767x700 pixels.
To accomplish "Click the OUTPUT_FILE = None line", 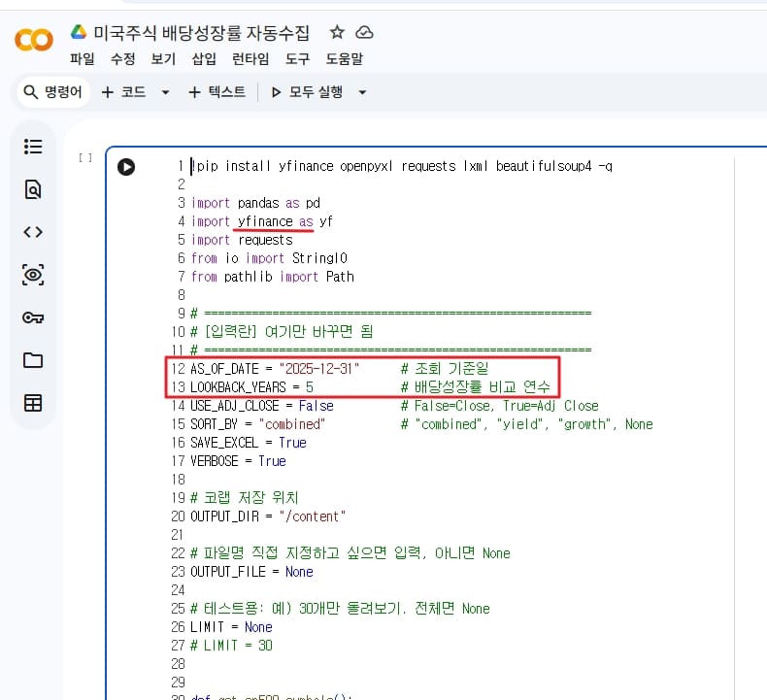I will pos(251,572).
